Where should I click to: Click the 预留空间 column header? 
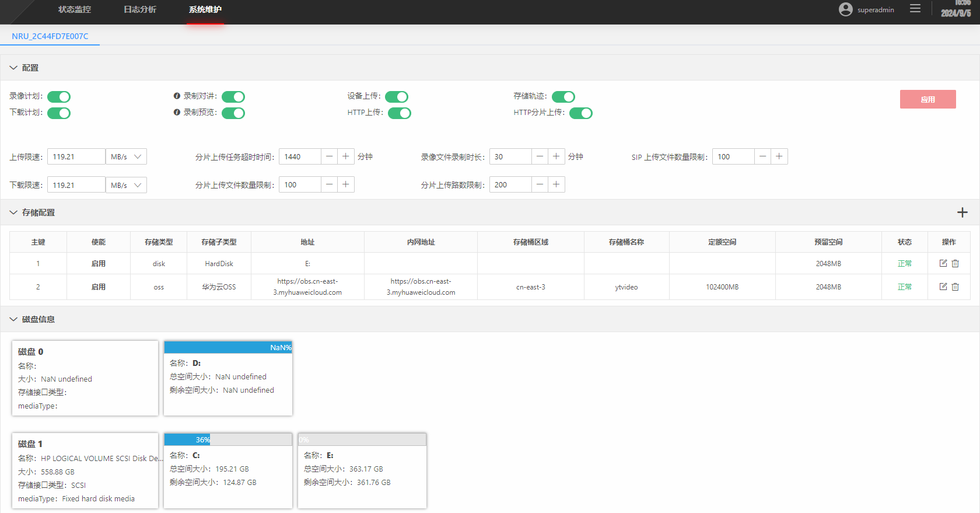click(828, 242)
